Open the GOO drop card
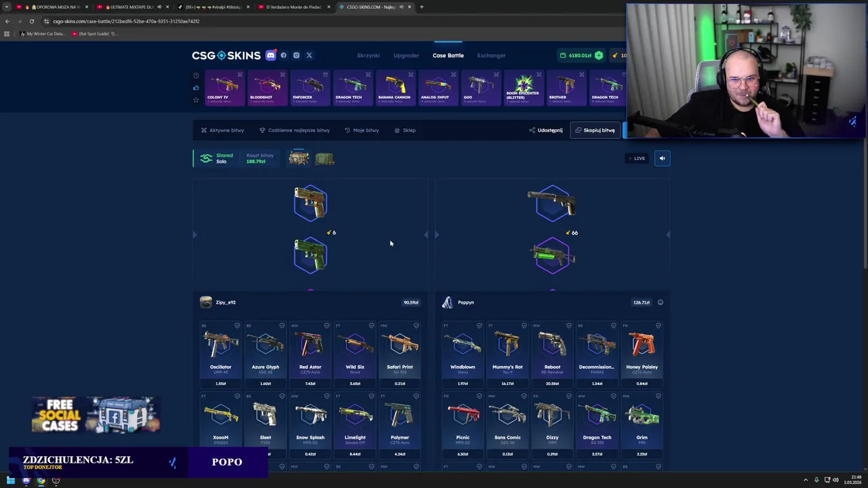The image size is (868, 488). coord(479,88)
